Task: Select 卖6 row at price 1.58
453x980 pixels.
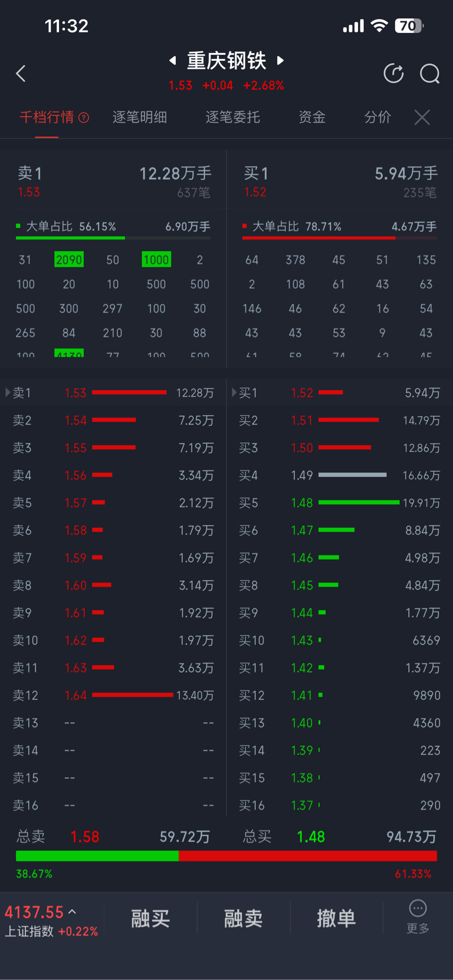Action: coord(113,530)
